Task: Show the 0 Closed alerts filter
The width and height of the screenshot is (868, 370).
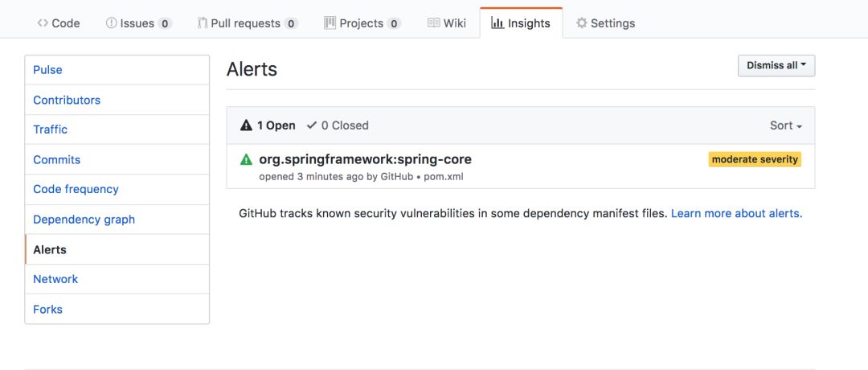Action: point(338,125)
